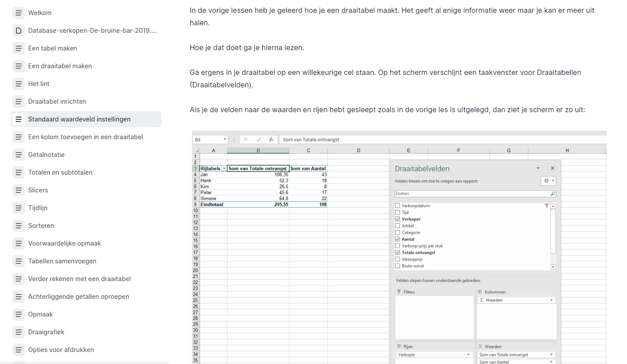Click the icon beside Slicers lesson
Image resolution: width=627 pixels, height=364 pixels.
pos(18,190)
